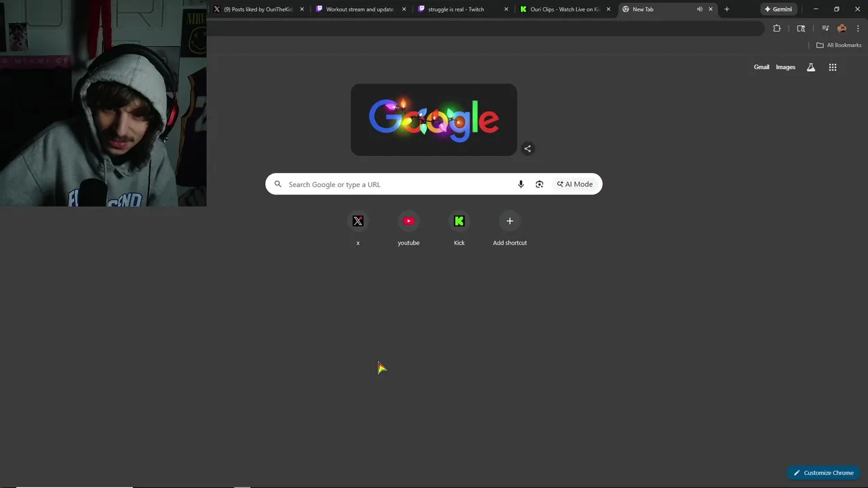Image resolution: width=868 pixels, height=488 pixels.
Task: Close the struggle is real Twitch tab
Action: (506, 9)
